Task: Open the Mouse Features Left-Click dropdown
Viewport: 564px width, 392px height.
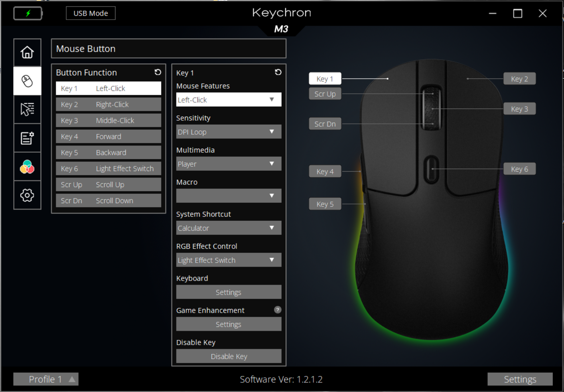Action: [x=229, y=100]
